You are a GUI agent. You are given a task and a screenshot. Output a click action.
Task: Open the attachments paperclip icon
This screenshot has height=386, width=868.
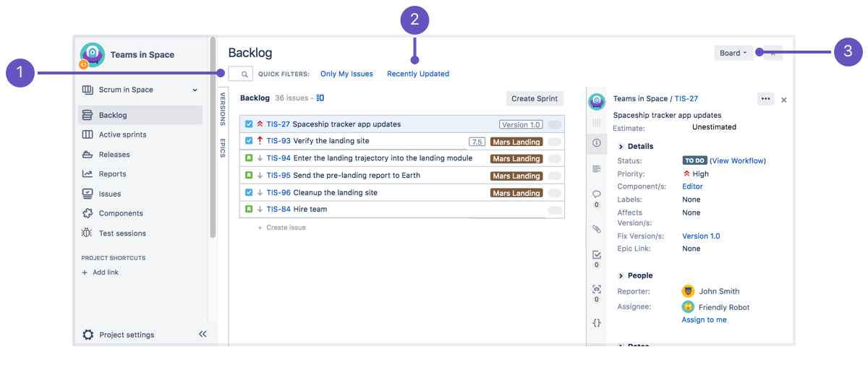coord(597,228)
